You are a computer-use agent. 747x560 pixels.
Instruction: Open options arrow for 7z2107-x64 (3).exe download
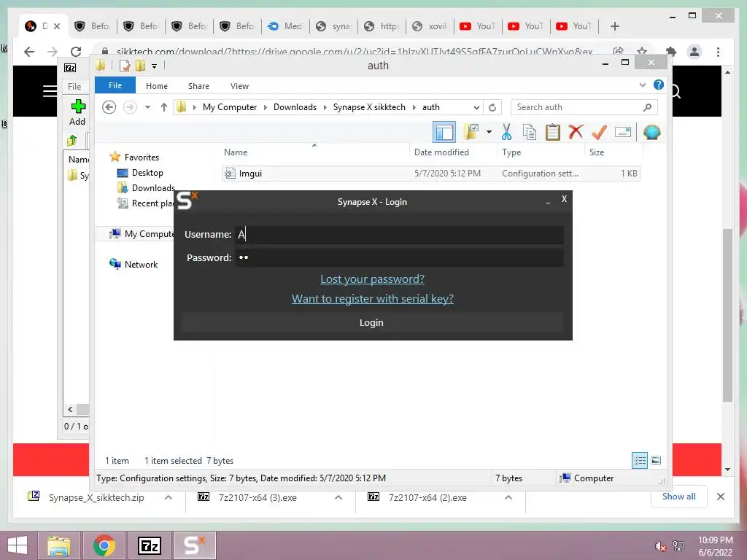coord(338,497)
